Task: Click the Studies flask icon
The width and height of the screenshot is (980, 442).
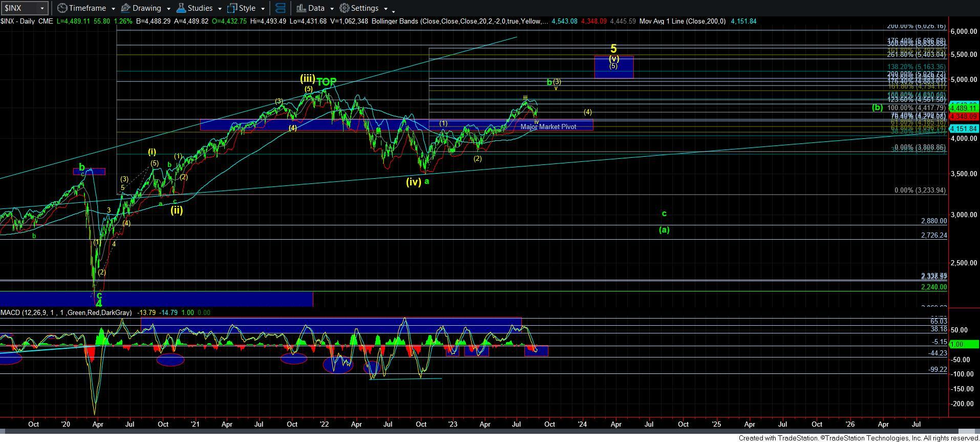Action: (181, 8)
